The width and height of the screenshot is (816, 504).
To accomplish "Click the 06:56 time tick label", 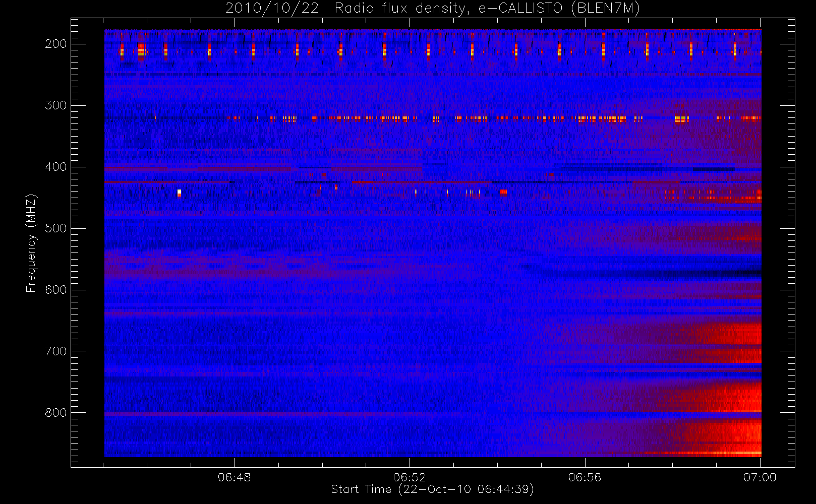I will (585, 477).
